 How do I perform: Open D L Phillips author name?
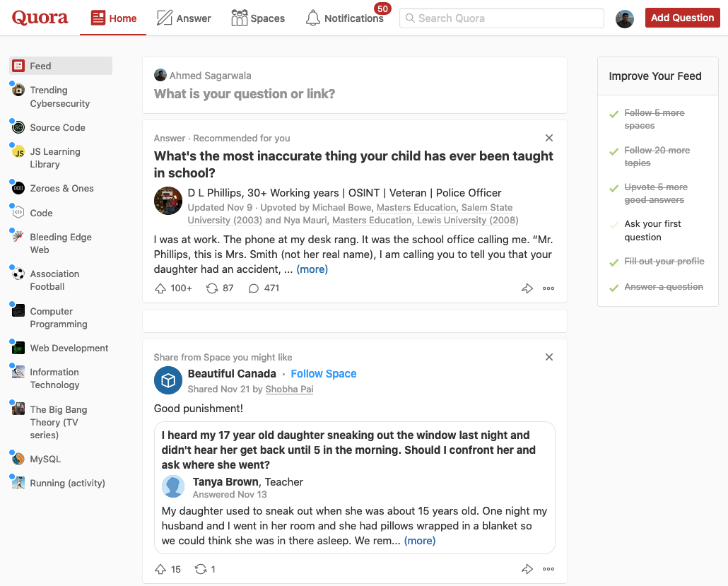coord(215,193)
